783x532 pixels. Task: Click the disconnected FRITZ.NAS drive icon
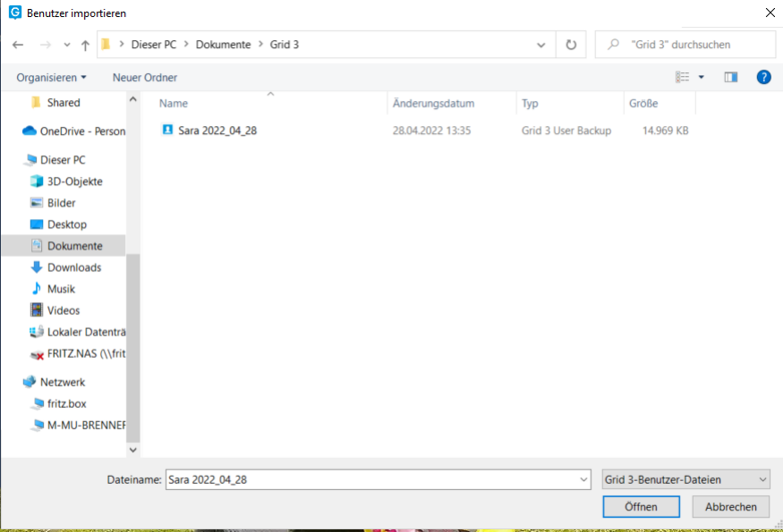(x=37, y=354)
